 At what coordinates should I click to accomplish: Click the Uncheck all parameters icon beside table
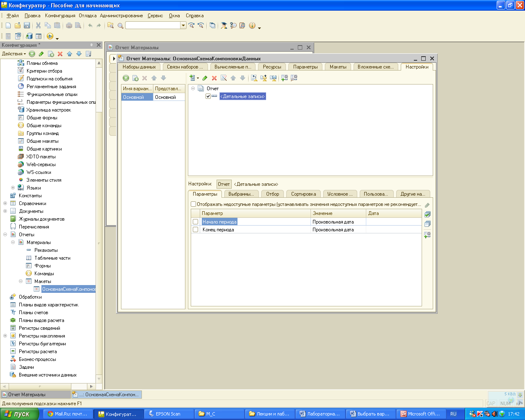427,224
